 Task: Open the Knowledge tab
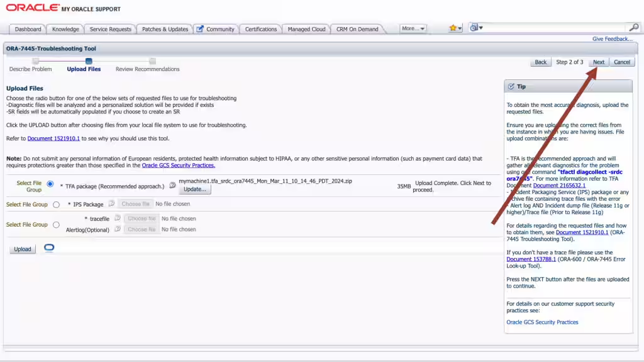tap(65, 29)
